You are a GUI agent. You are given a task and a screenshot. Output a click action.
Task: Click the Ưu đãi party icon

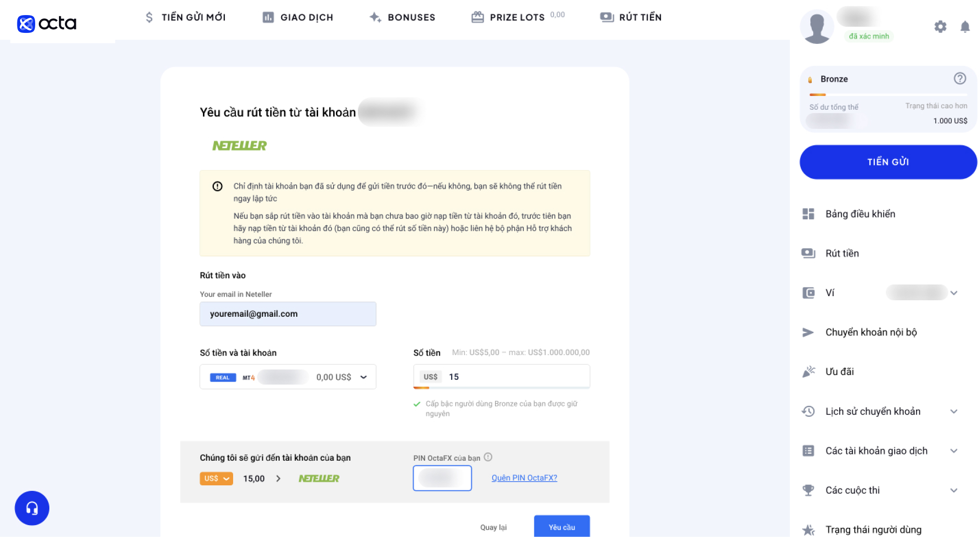point(808,372)
